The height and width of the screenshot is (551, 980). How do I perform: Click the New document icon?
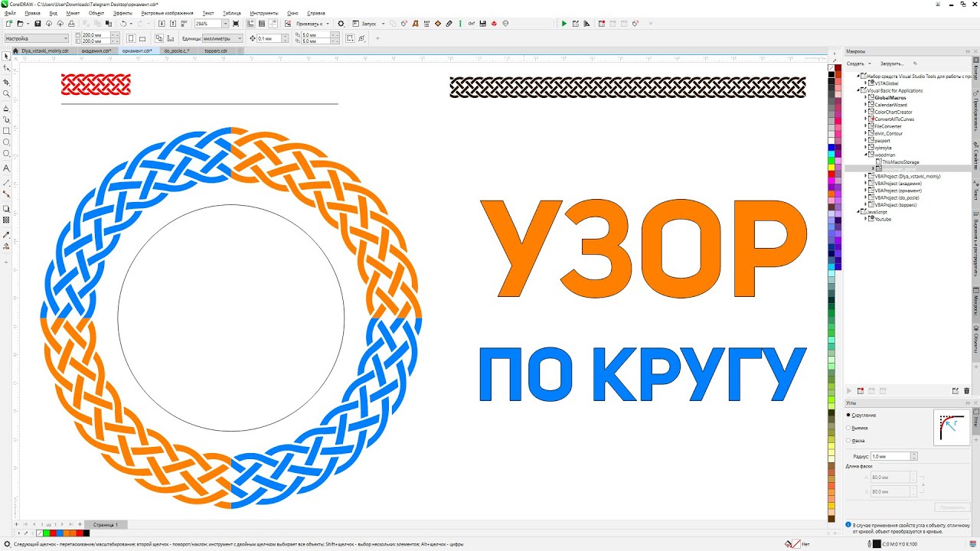tap(9, 24)
